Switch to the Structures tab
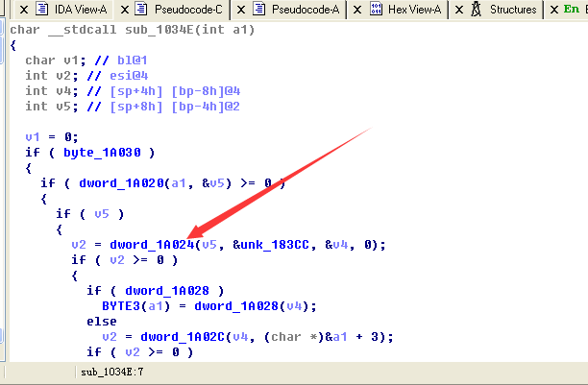The width and height of the screenshot is (588, 385). (512, 10)
